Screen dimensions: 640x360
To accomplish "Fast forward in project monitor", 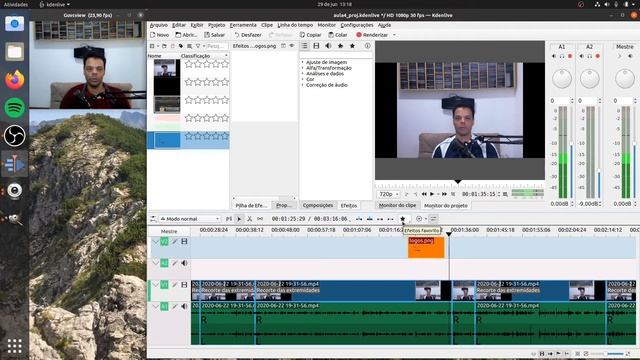I will point(444,194).
